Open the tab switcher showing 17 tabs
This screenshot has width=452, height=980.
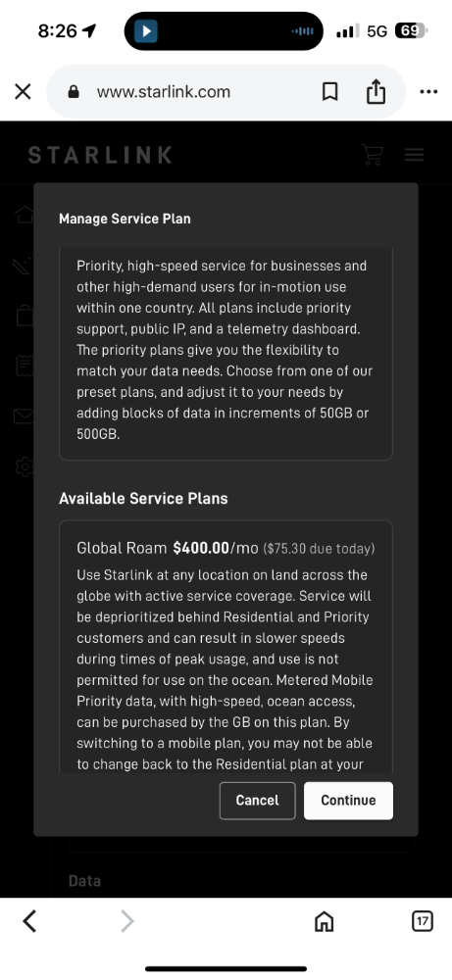(x=423, y=920)
